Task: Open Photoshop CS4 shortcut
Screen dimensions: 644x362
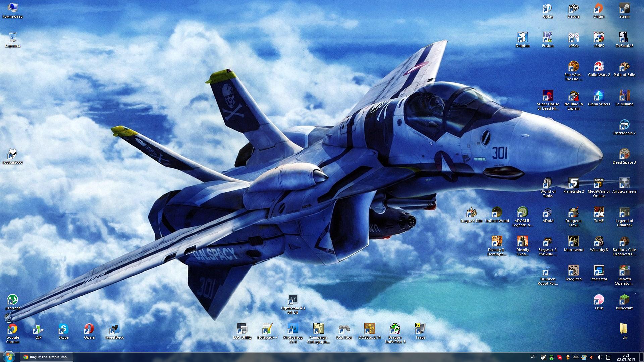Action: [x=292, y=330]
